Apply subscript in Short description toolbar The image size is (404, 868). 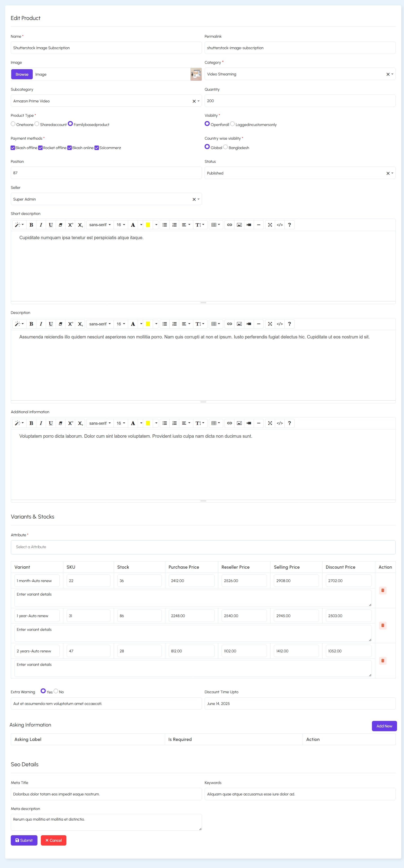[80, 225]
